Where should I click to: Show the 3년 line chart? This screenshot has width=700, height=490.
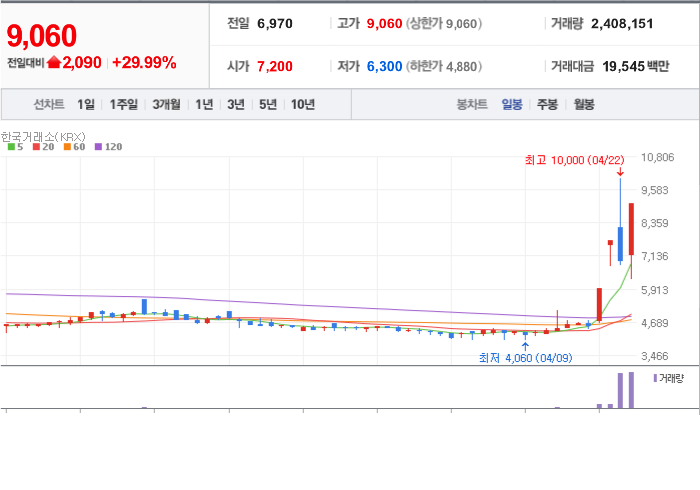tap(236, 104)
